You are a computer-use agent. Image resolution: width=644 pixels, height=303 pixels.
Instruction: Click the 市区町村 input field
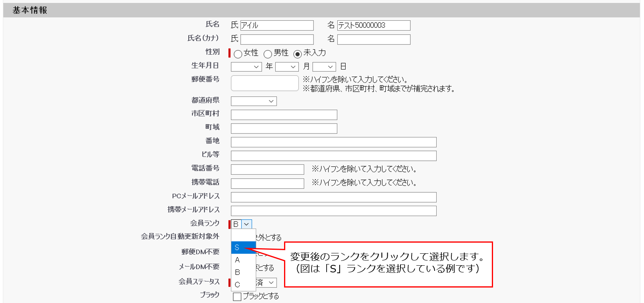pos(284,115)
